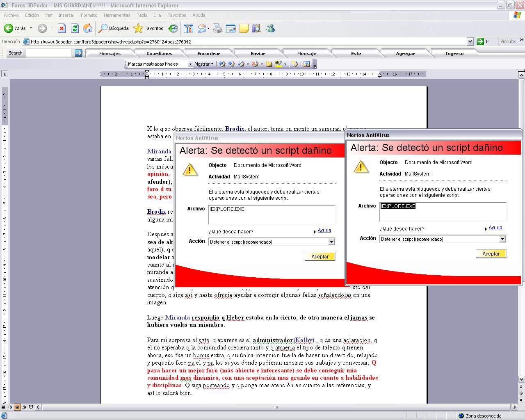Select the Encontrar tab

(209, 53)
